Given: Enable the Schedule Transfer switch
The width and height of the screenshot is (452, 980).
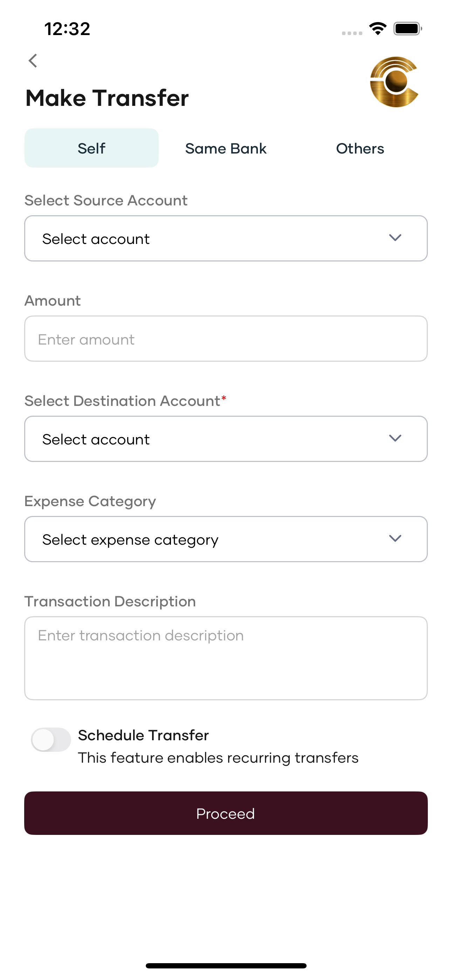Looking at the screenshot, I should coord(51,740).
